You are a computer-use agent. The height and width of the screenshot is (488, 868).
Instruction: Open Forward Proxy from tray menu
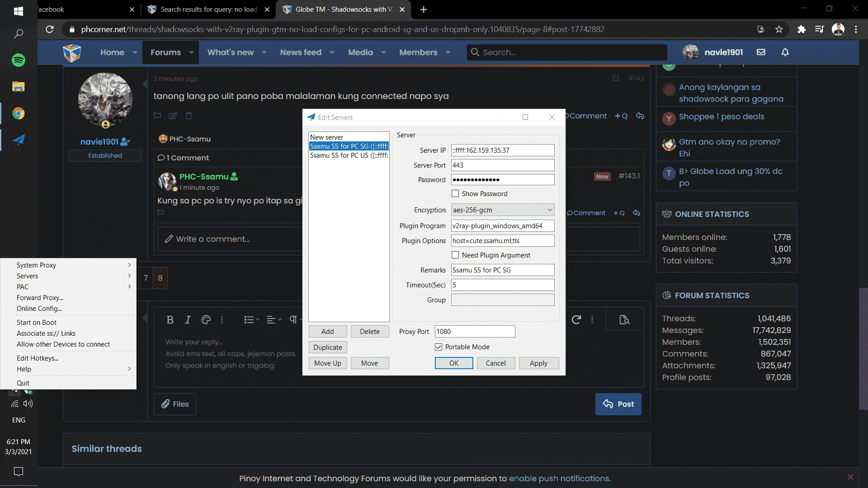click(x=68, y=298)
